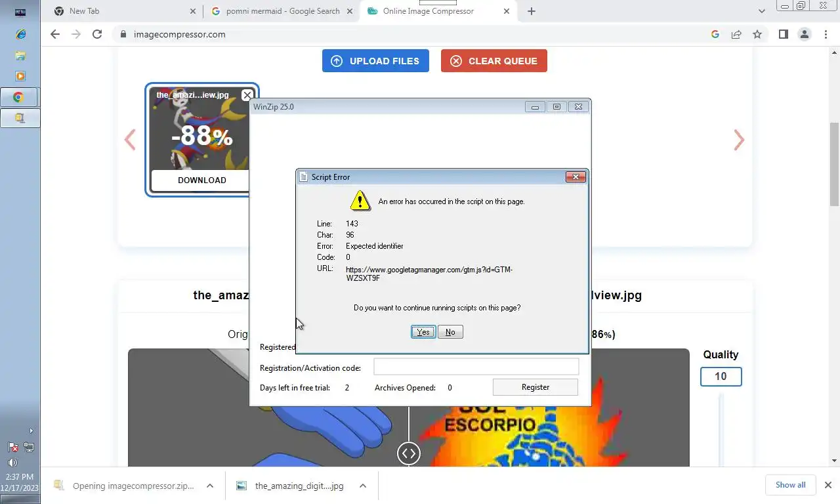The height and width of the screenshot is (504, 840).
Task: Open the media player taskbar icon
Action: [20, 76]
